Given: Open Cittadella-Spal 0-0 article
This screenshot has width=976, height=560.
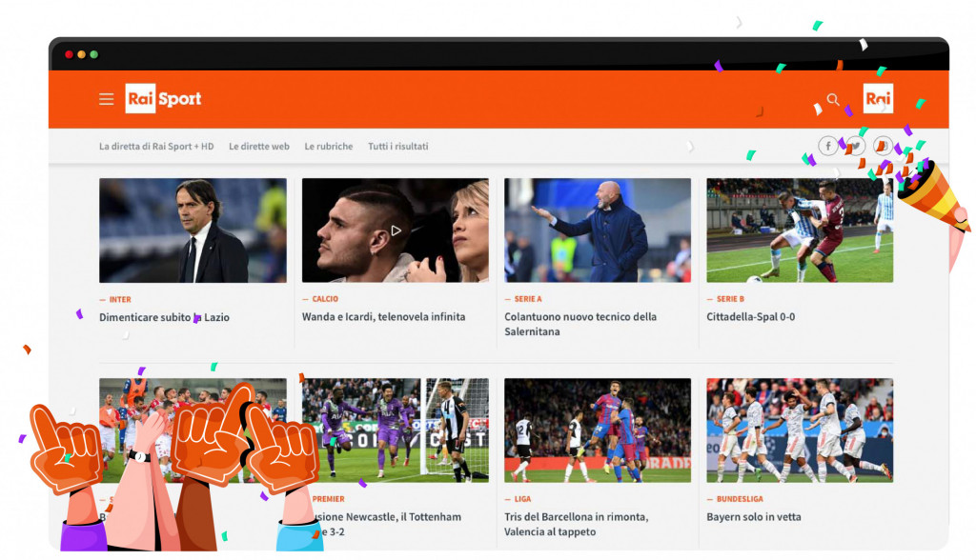Looking at the screenshot, I should [751, 317].
